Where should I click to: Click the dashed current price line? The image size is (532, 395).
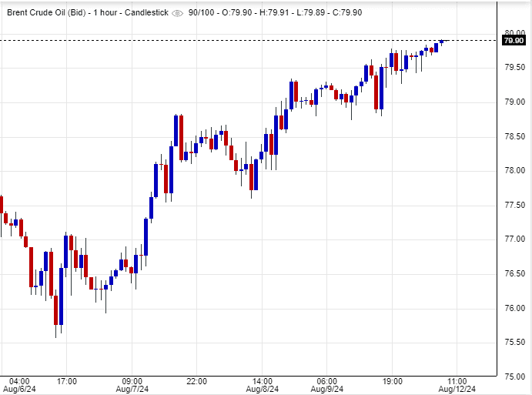[231, 40]
